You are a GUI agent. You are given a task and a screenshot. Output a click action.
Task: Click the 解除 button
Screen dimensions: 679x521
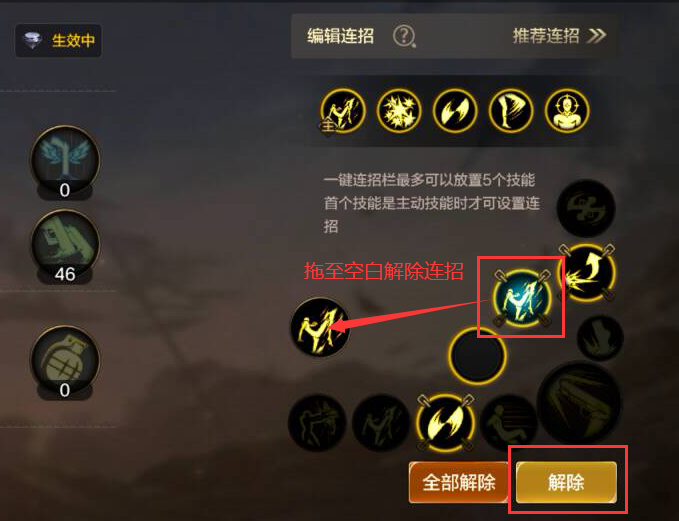[566, 482]
